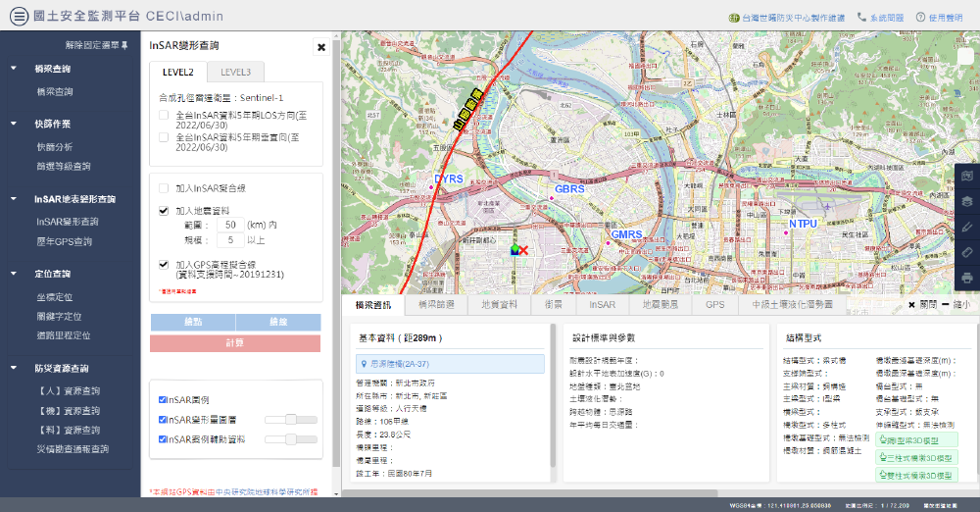
Task: Click the bridge marker with red X on map
Action: 519,250
